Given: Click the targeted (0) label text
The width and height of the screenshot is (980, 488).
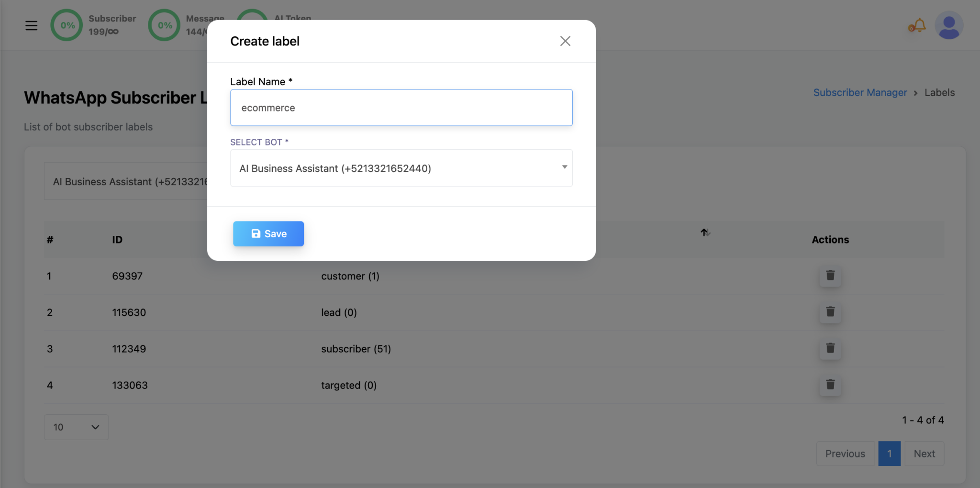Looking at the screenshot, I should pyautogui.click(x=349, y=385).
